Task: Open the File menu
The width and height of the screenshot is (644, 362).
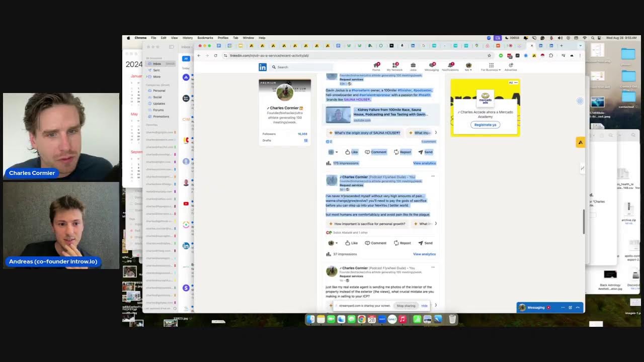Action: point(153,38)
